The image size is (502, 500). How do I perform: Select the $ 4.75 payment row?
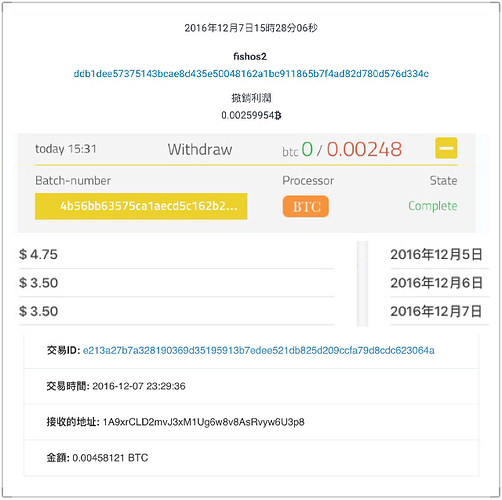(176, 255)
